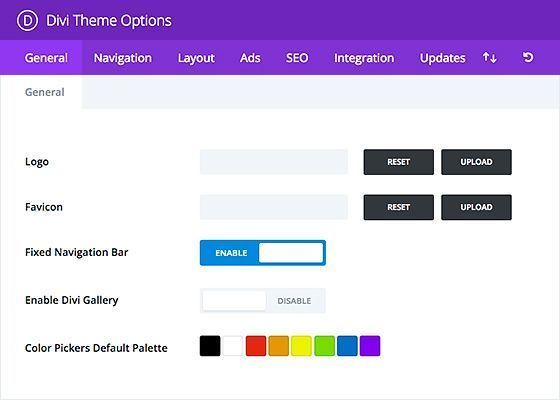This screenshot has width=560, height=400.
Task: Click the Logo RESET button
Action: (399, 162)
